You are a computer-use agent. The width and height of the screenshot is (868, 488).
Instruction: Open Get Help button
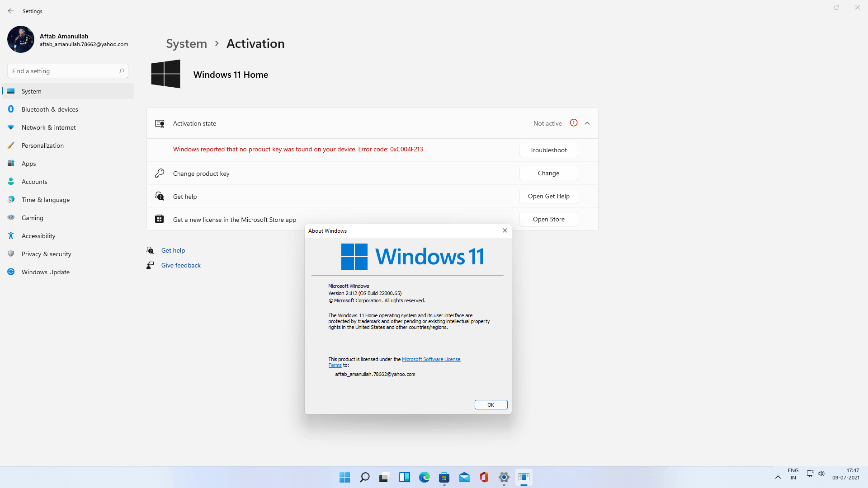click(x=548, y=196)
